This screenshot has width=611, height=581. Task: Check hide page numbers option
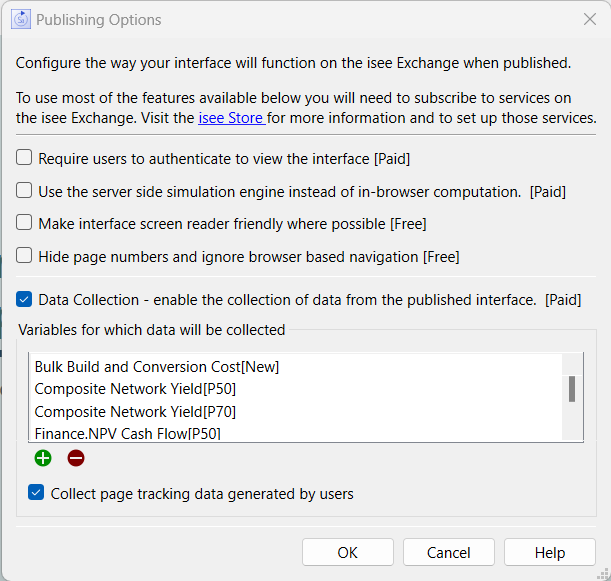[24, 256]
